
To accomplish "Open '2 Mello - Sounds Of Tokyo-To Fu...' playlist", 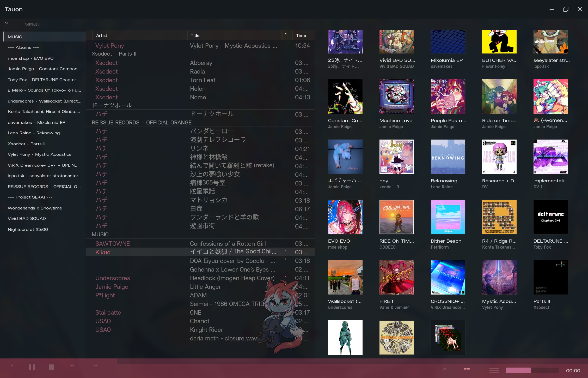I will 45,90.
